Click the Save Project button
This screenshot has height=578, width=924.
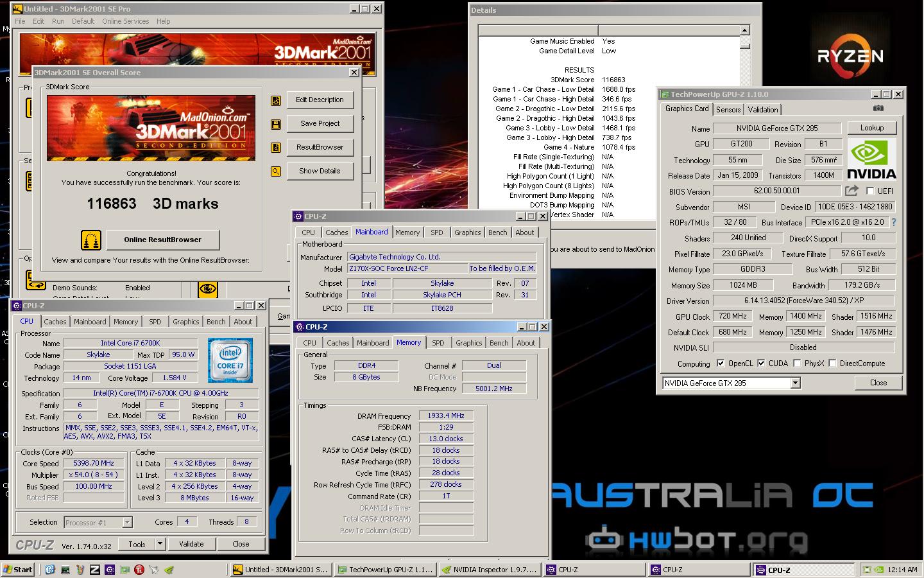(x=320, y=124)
